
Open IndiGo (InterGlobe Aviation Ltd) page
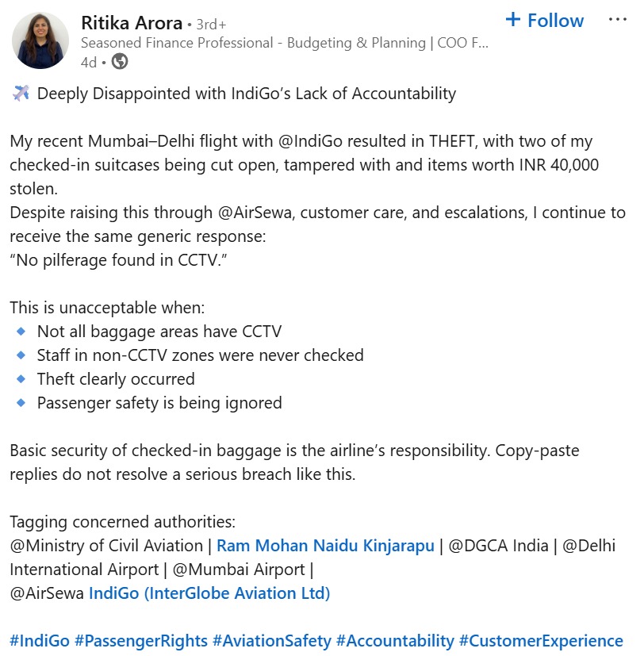209,593
